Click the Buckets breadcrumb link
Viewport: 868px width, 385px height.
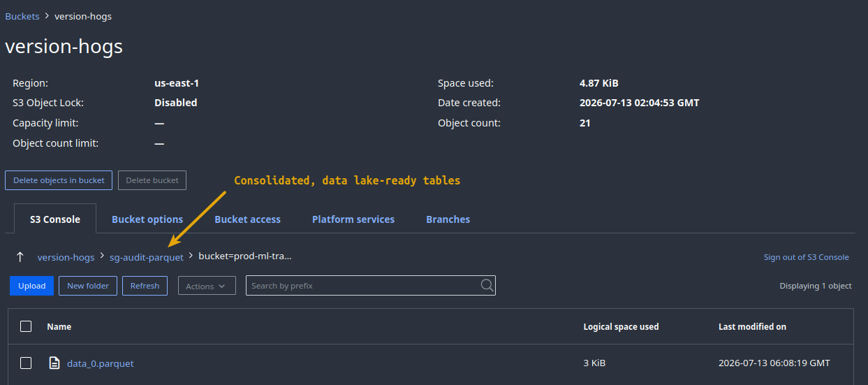[22, 16]
